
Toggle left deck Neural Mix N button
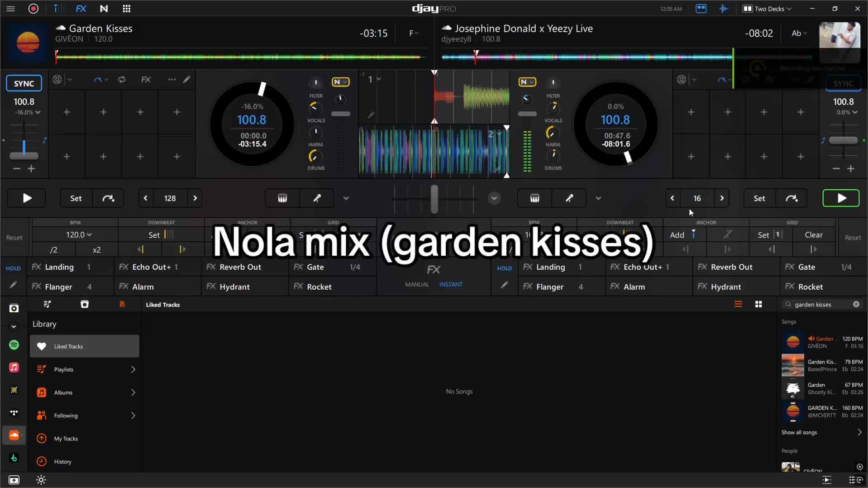coord(340,82)
